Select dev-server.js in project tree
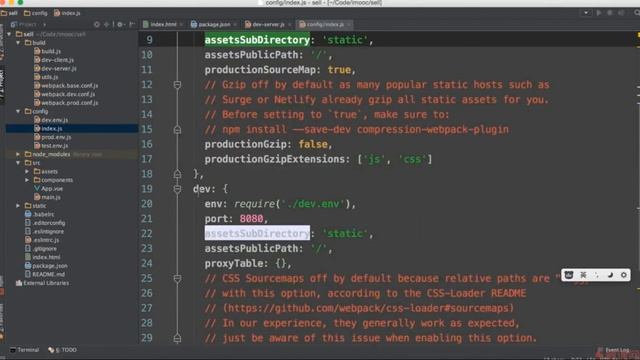640x360 pixels. tap(55, 69)
